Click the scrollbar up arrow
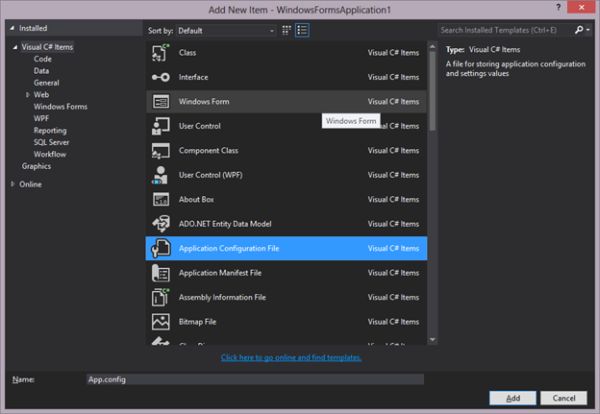600x414 pixels. [x=432, y=47]
